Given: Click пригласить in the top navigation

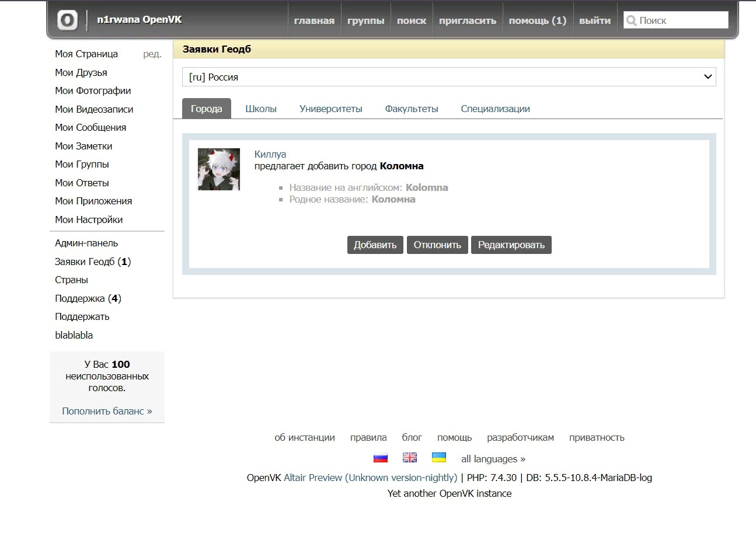Looking at the screenshot, I should point(468,20).
